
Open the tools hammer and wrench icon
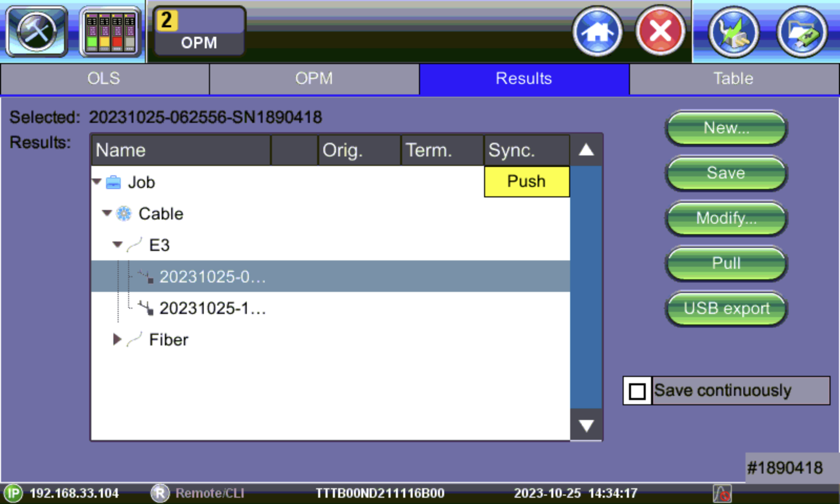click(36, 31)
